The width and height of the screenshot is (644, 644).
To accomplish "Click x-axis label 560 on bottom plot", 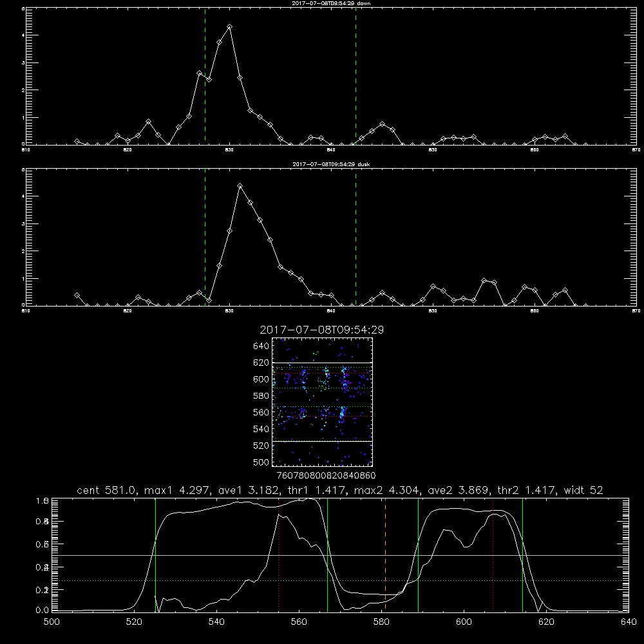I will (299, 622).
